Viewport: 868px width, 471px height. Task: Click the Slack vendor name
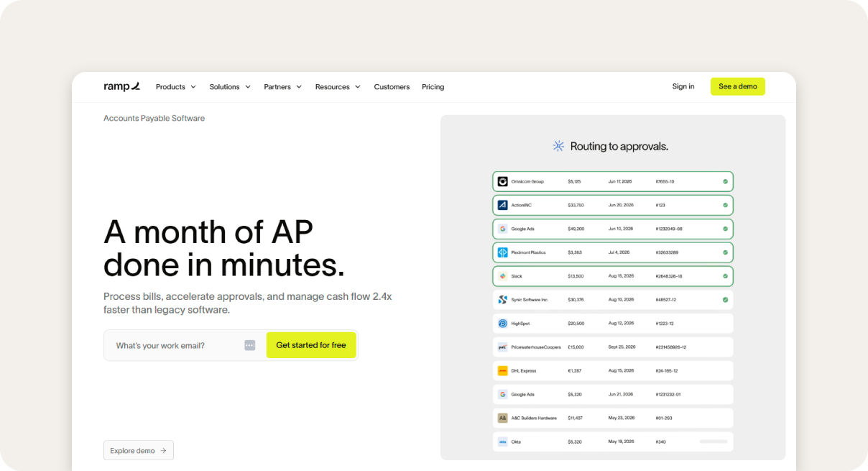[517, 276]
